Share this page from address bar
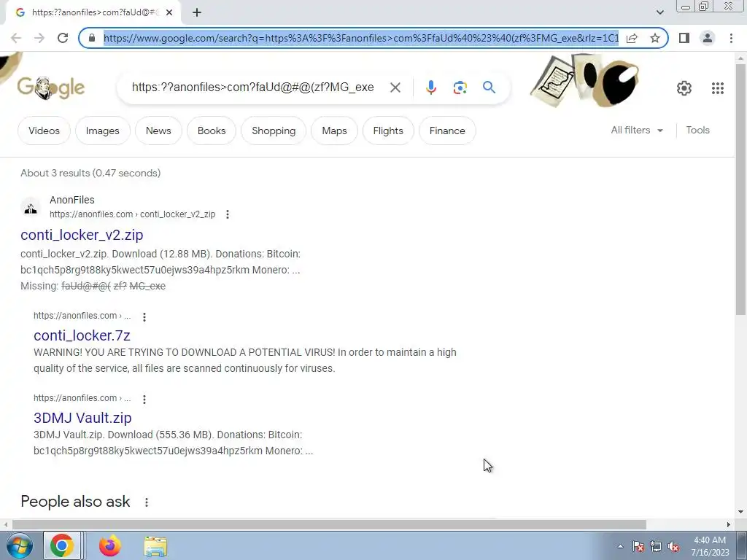This screenshot has height=560, width=747. point(632,38)
